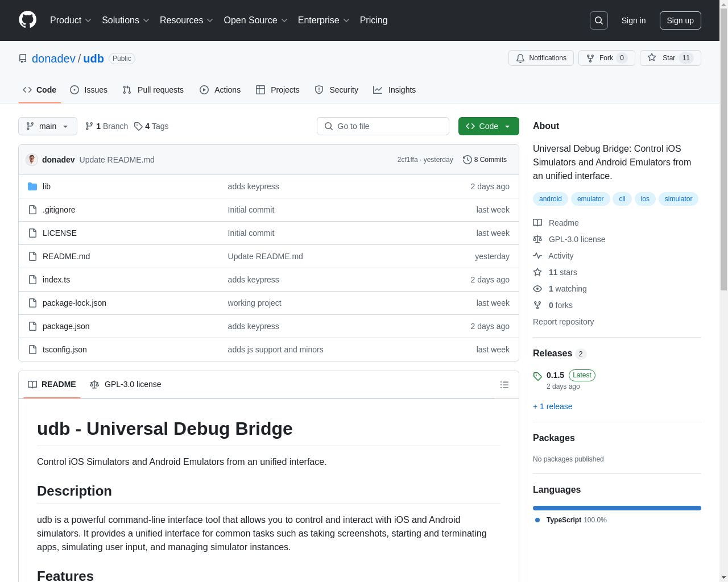Open the Readme link in About
This screenshot has height=582, width=728.
click(x=556, y=223)
